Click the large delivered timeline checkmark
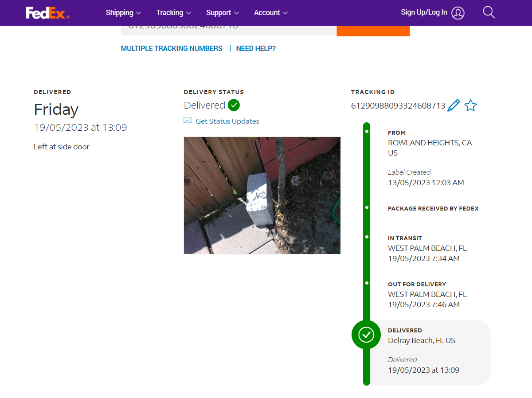Image resolution: width=532 pixels, height=398 pixels. [366, 335]
